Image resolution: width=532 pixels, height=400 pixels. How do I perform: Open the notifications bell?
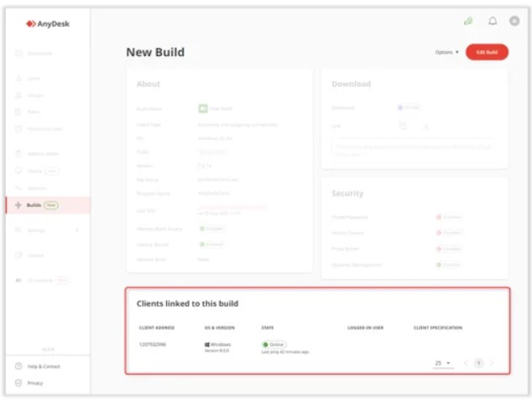pyautogui.click(x=493, y=21)
